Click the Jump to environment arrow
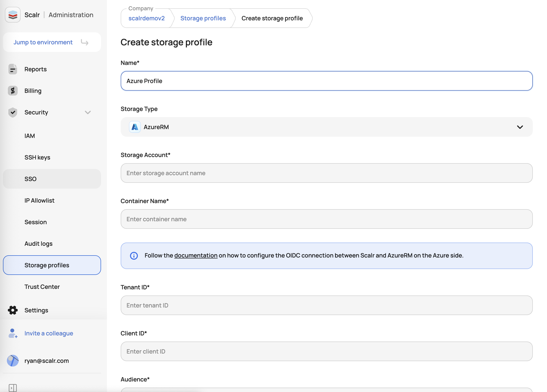The width and height of the screenshot is (547, 392). coord(85,42)
